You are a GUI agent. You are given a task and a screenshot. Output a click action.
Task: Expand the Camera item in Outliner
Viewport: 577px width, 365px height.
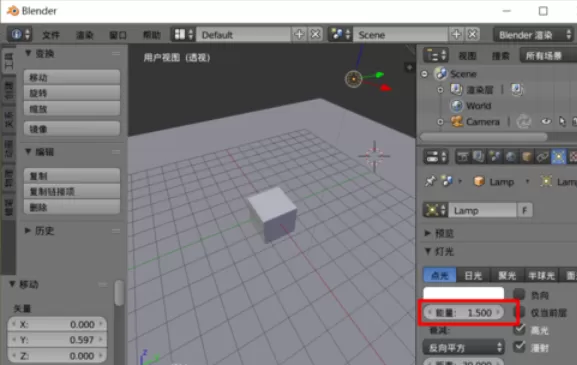point(440,122)
